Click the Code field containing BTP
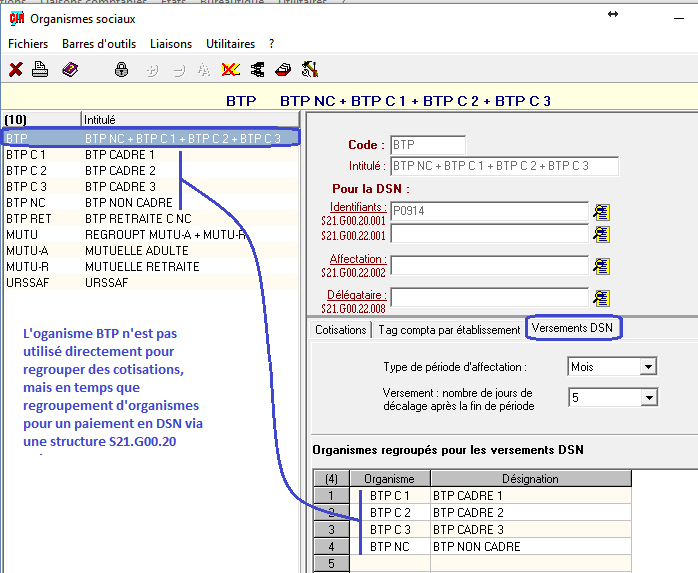698x573 pixels. click(428, 145)
